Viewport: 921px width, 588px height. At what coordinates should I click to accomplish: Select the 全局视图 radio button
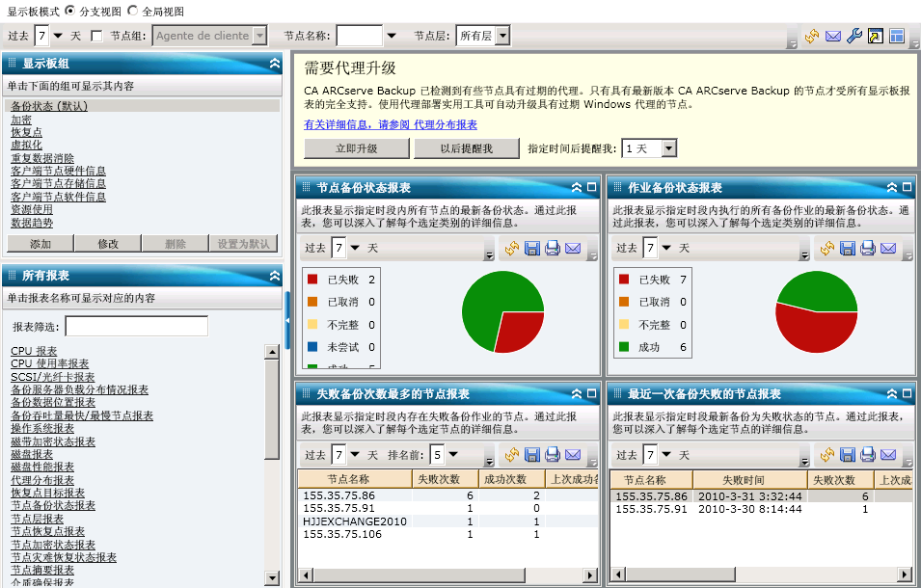[x=133, y=11]
